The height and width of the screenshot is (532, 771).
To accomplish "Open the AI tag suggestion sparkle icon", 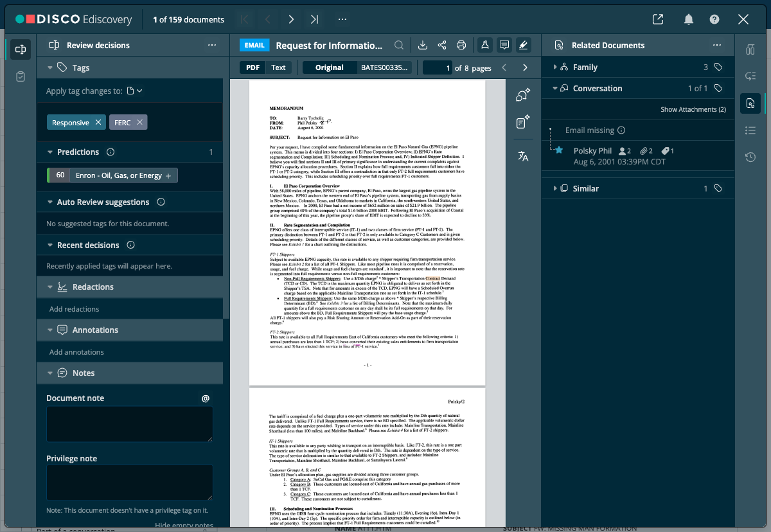I will point(523,95).
